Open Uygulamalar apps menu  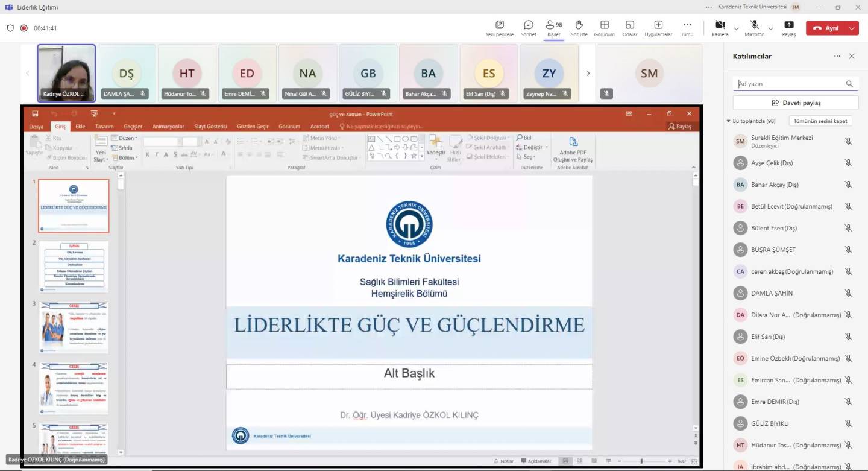click(x=658, y=28)
